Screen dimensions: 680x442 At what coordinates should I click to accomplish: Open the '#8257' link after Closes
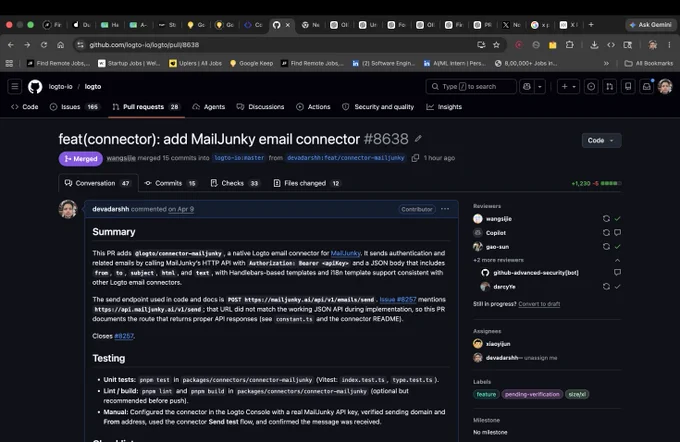pos(124,336)
